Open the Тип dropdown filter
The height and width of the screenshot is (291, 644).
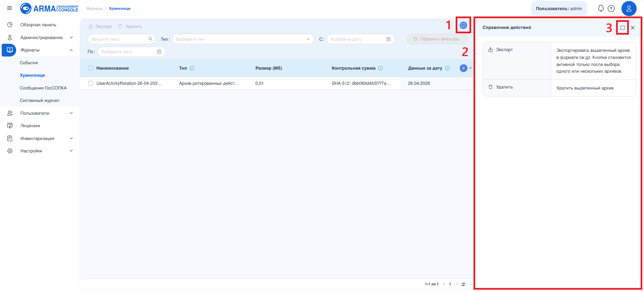243,39
